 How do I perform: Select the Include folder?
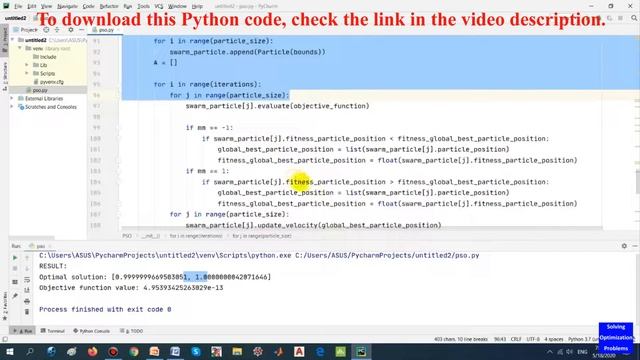[x=44, y=57]
